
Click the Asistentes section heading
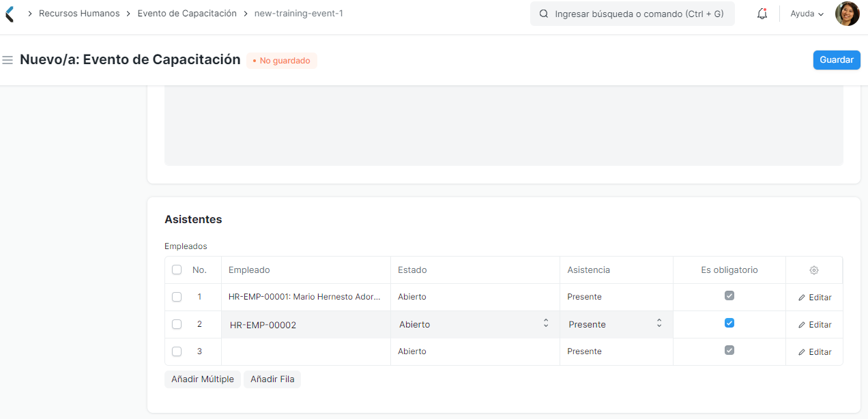[x=193, y=220]
